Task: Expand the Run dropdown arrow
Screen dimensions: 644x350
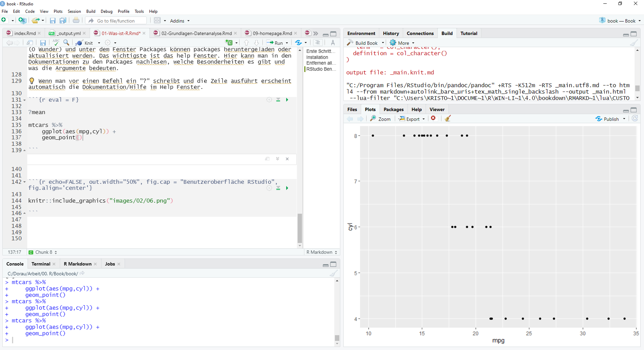Action: click(287, 43)
